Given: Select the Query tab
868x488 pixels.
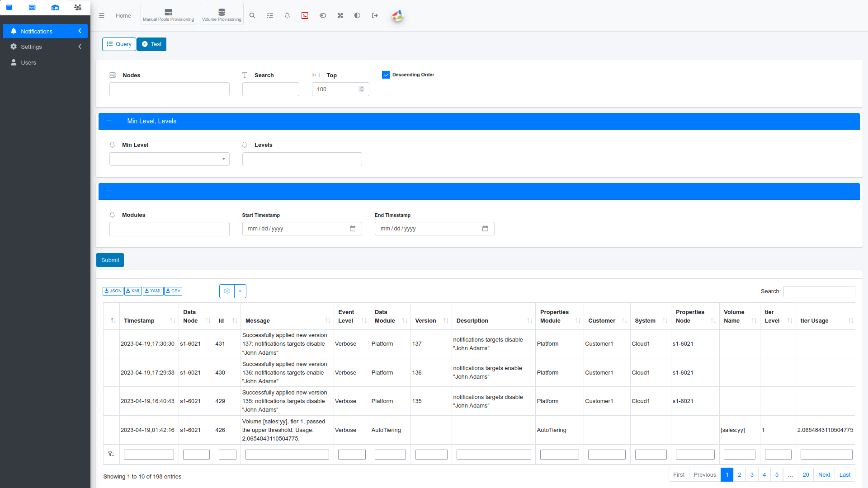Looking at the screenshot, I should tap(119, 44).
